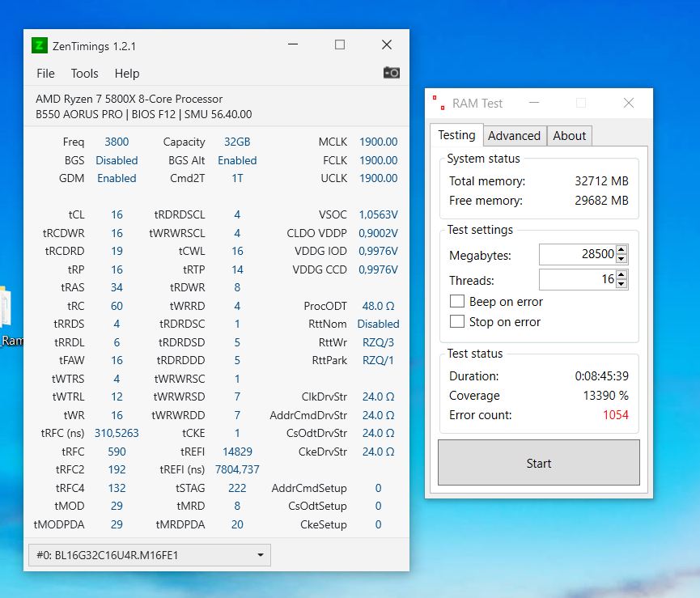Click the tMRDPDA value 20
The width and height of the screenshot is (700, 598).
click(237, 524)
